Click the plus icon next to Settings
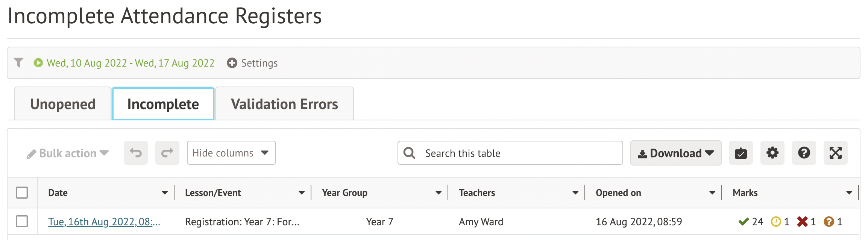Screen dimensions: 868x240 pyautogui.click(x=232, y=63)
